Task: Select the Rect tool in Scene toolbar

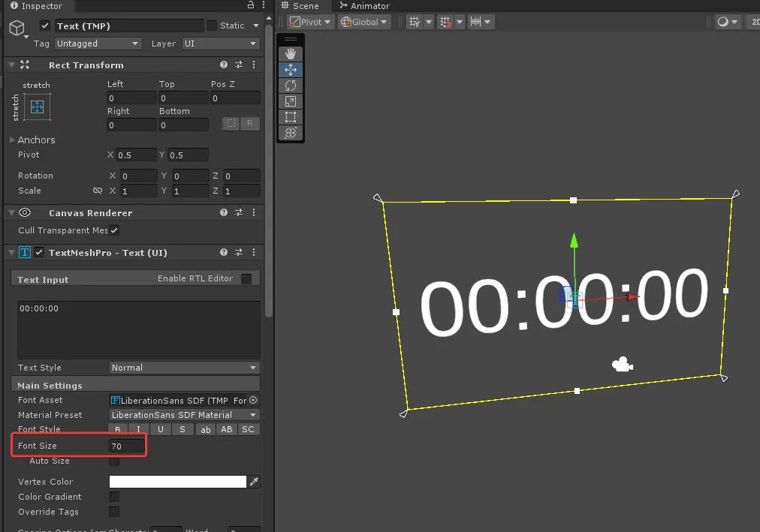Action: point(291,117)
